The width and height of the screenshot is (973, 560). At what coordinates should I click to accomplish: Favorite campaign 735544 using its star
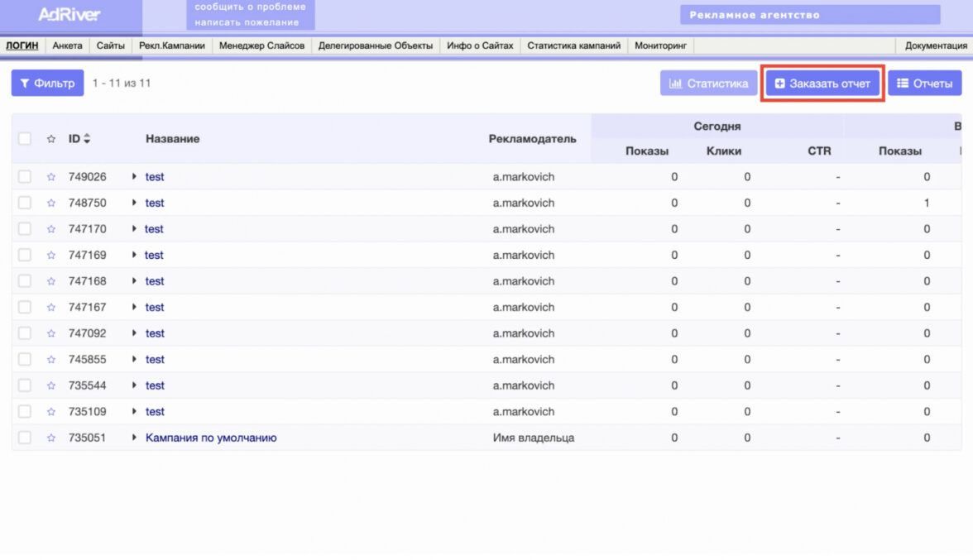click(x=51, y=385)
